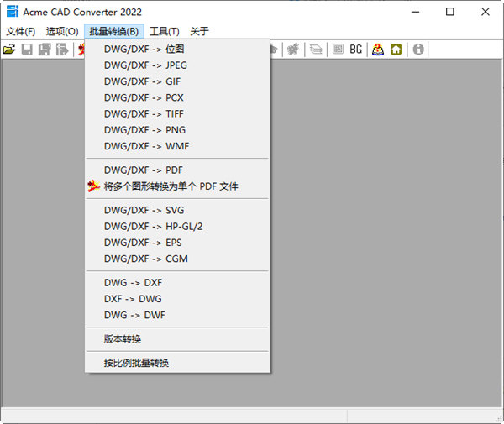The width and height of the screenshot is (504, 424).
Task: Open the 选项(O) menu
Action: pyautogui.click(x=61, y=31)
